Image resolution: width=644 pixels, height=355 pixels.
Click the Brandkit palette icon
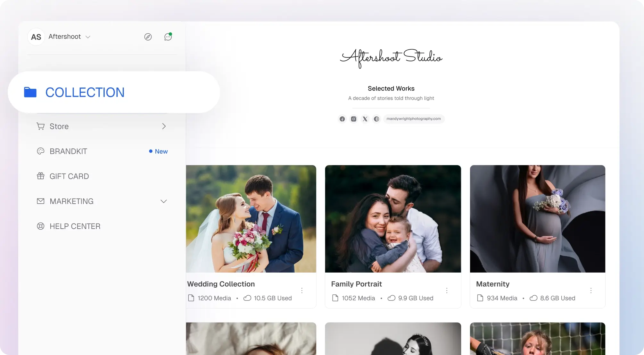(x=41, y=151)
